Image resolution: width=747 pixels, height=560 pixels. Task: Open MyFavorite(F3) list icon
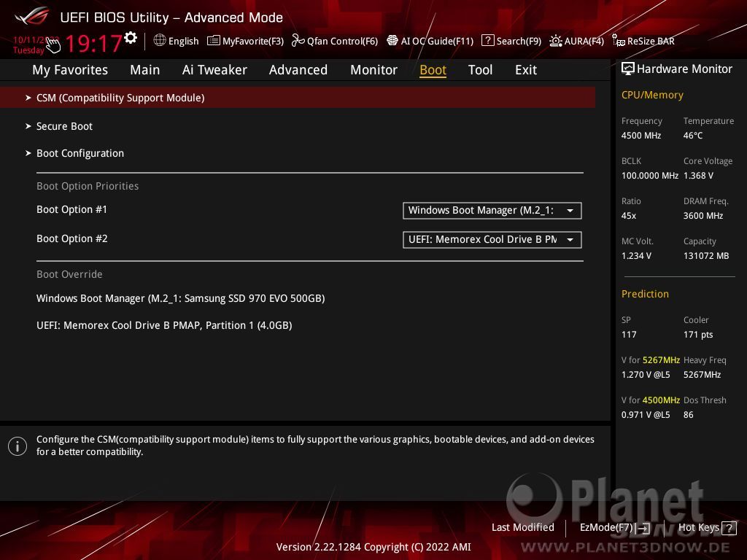point(214,41)
